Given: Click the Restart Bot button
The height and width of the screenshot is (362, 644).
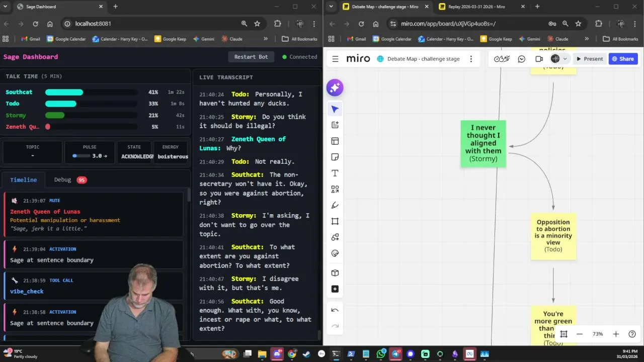Looking at the screenshot, I should (251, 57).
